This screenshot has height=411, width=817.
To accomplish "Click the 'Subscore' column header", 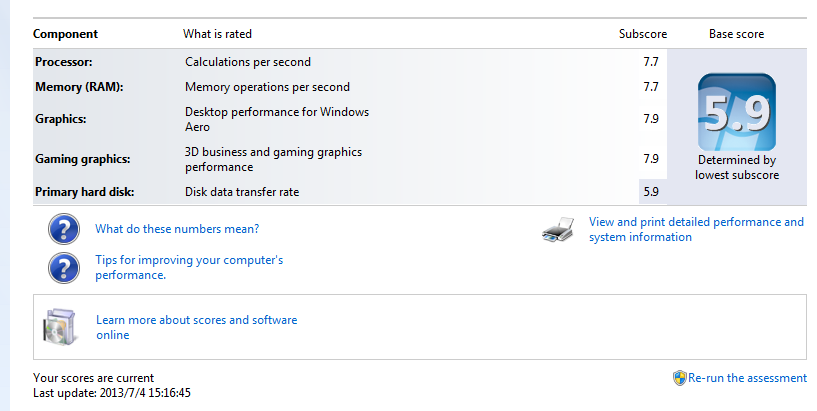I will tap(643, 34).
